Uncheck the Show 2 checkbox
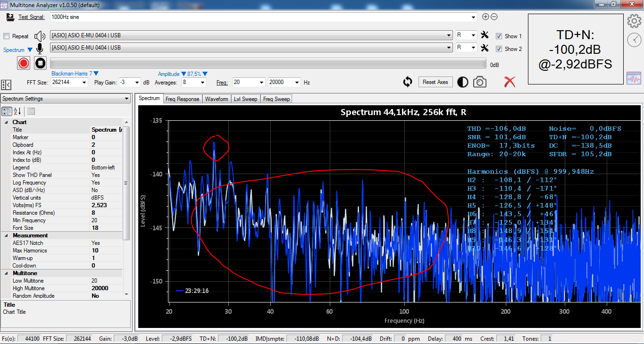This screenshot has width=644, height=344. (x=499, y=49)
